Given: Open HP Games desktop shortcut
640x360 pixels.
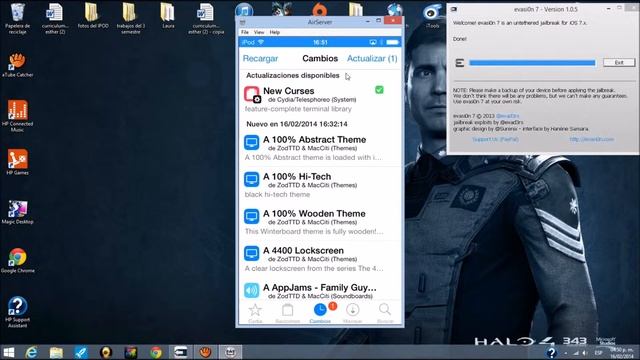Looking at the screenshot, I should 18,162.
